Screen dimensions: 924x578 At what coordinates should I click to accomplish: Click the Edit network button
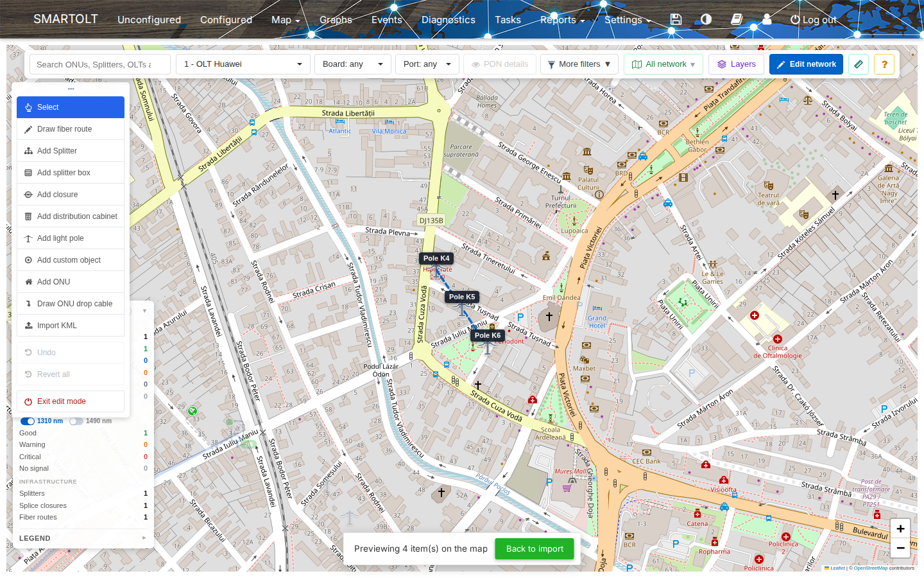[806, 64]
